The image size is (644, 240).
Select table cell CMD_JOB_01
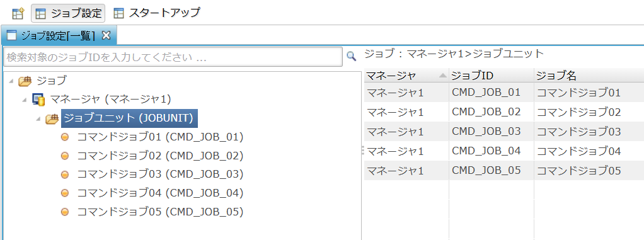coord(492,93)
